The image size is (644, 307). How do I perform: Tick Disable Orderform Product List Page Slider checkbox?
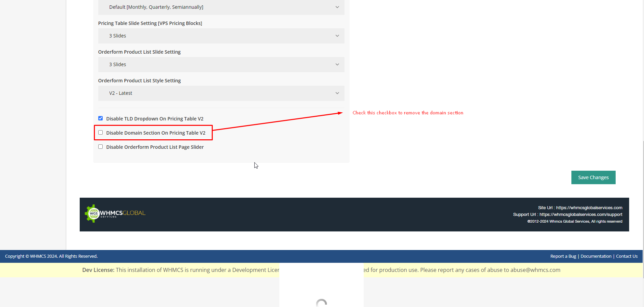101,147
